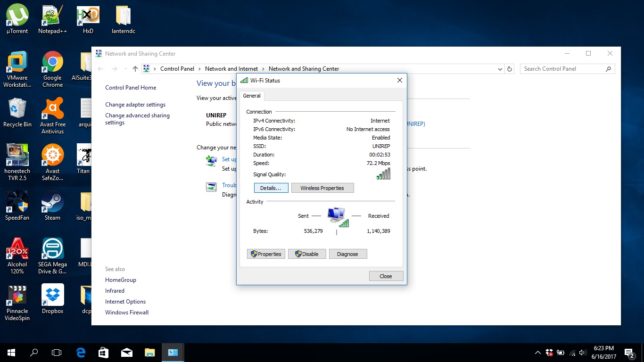This screenshot has height=362, width=644.
Task: Select the VMware Workstation desktop icon
Action: point(17,70)
